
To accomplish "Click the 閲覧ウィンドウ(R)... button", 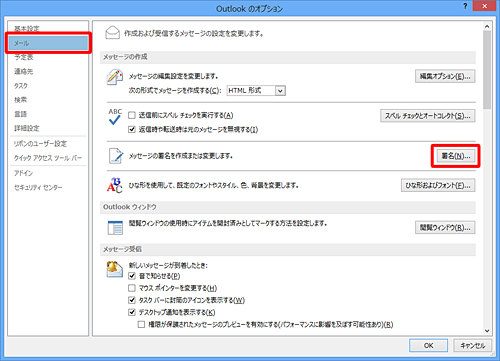I will pyautogui.click(x=445, y=228).
